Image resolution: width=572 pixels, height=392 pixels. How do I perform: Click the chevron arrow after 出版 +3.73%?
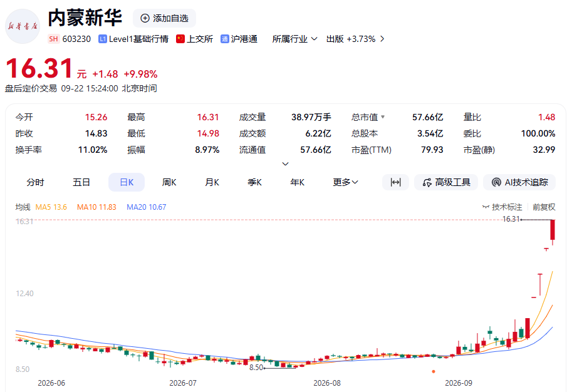(382, 39)
